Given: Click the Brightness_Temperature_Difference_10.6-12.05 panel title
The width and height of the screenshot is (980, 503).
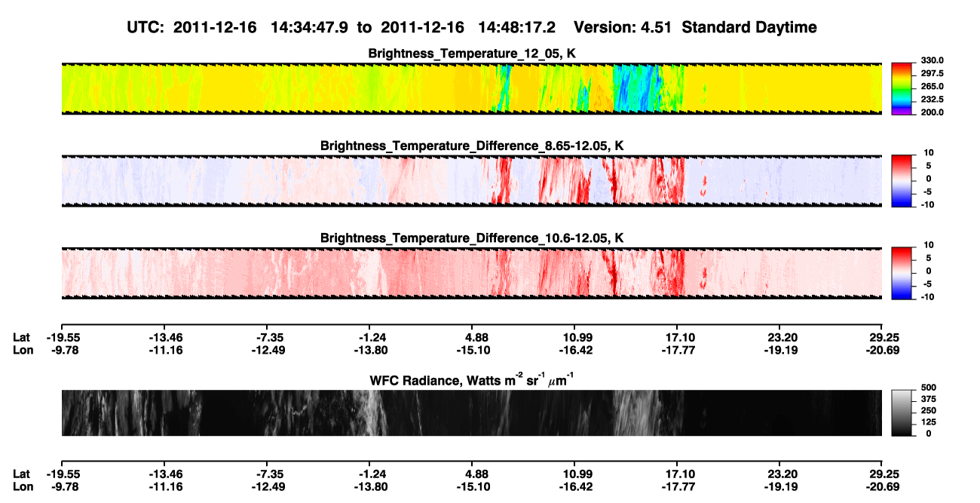Looking at the screenshot, I should click(x=472, y=238).
